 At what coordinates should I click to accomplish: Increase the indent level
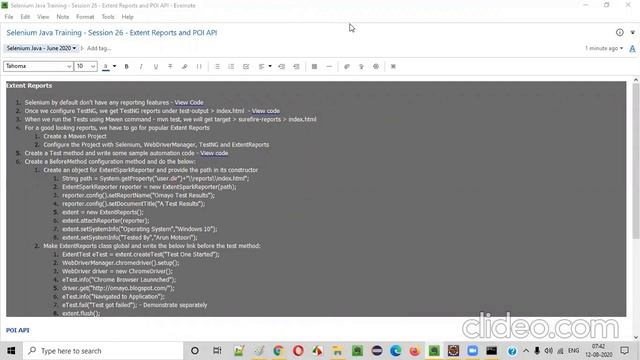(296, 67)
